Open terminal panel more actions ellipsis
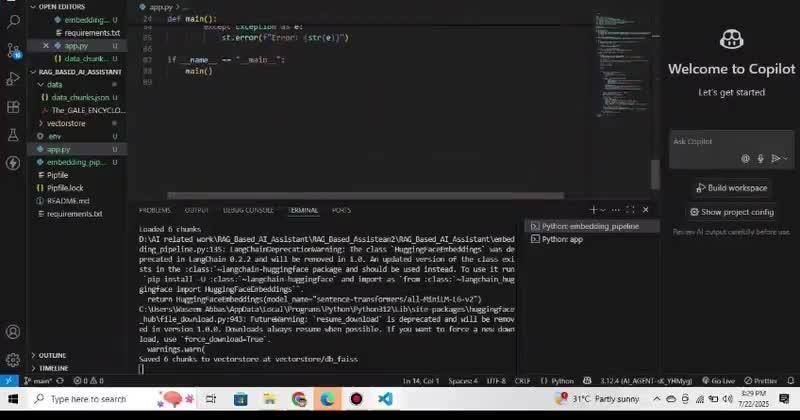This screenshot has height=420, width=800. click(616, 210)
